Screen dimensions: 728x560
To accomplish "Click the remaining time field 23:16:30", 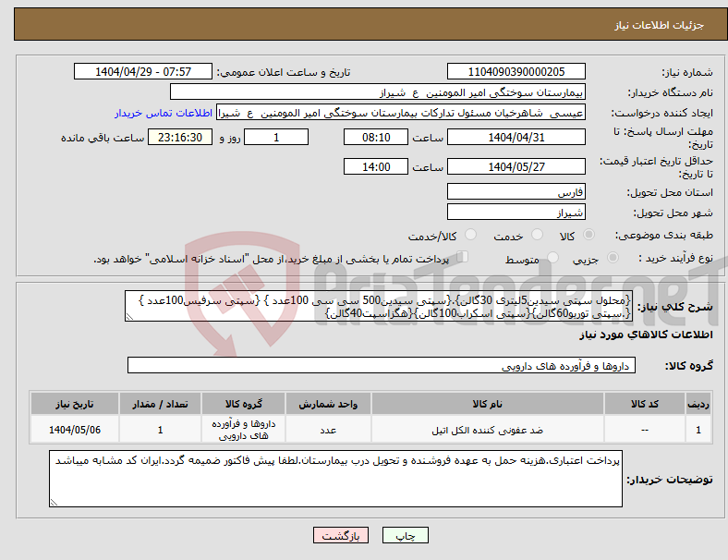I will (180, 137).
